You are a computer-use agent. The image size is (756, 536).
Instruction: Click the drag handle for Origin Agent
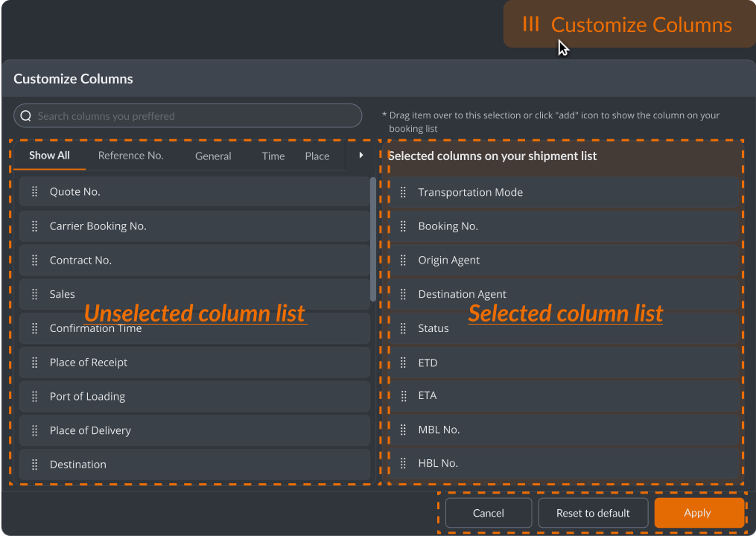[x=403, y=261]
